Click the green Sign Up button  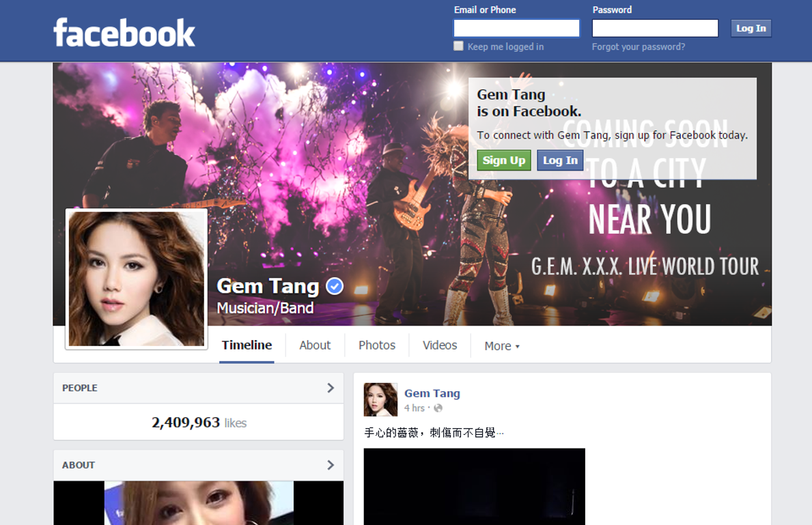point(503,160)
